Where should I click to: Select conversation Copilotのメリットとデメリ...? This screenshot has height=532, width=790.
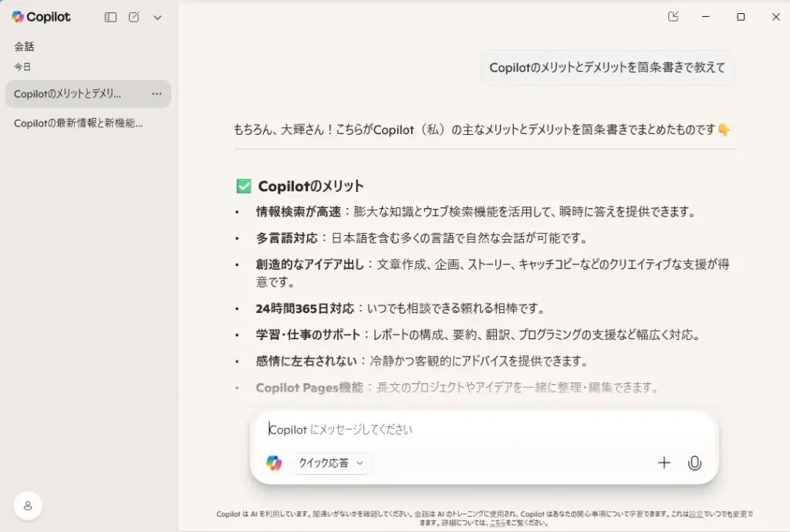tap(88, 93)
